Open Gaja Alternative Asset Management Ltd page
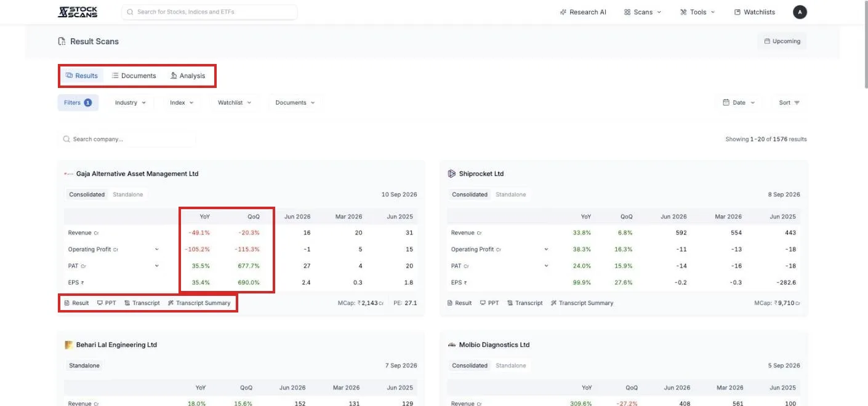Screen dimensions: 868x406 tap(137, 174)
